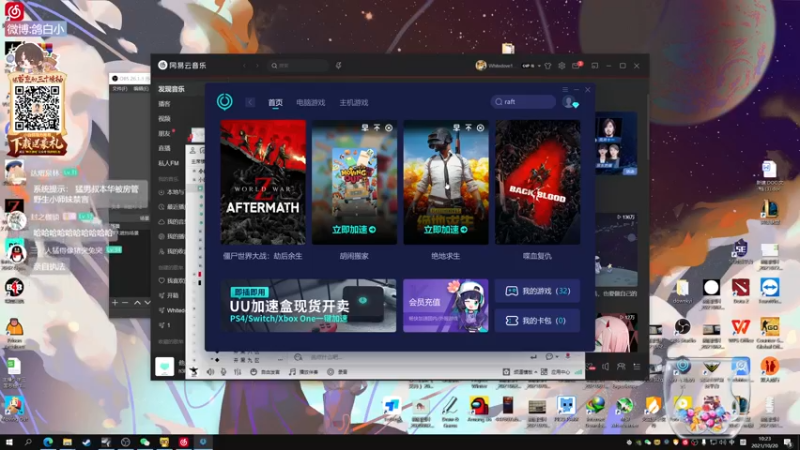Switch to the 电脑游戏 tab
This screenshot has width=800, height=450.
click(311, 103)
